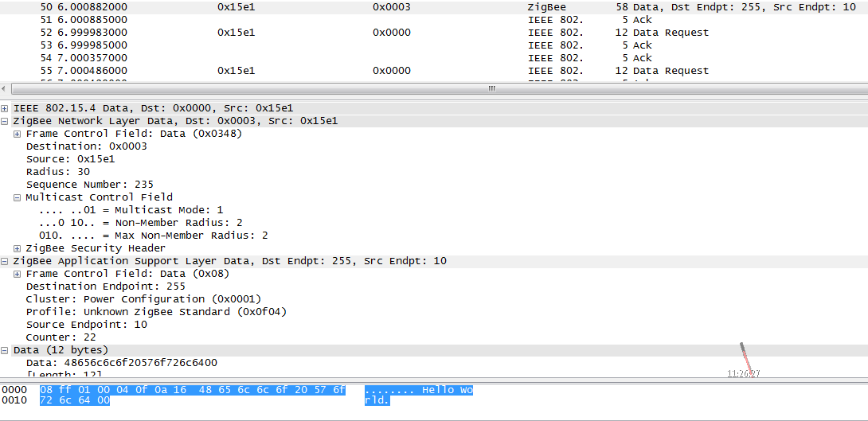
Task: Collapse the Data (12 bytes) node
Action: tap(5, 350)
